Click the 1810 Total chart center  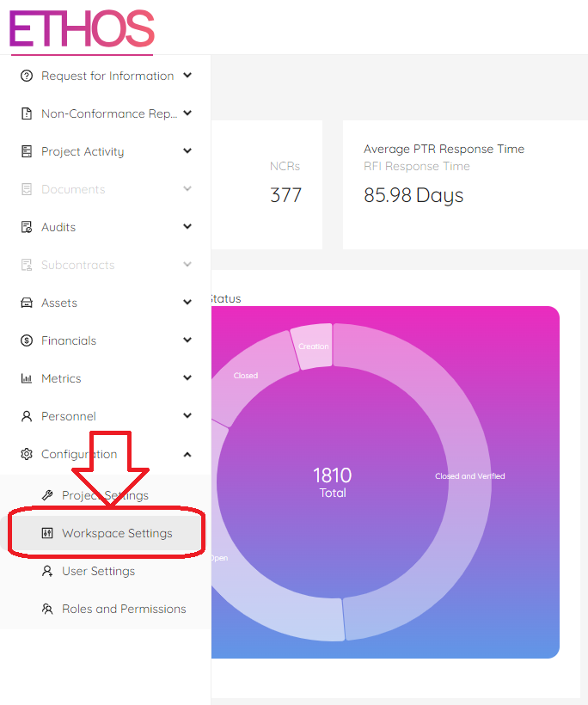tap(333, 482)
